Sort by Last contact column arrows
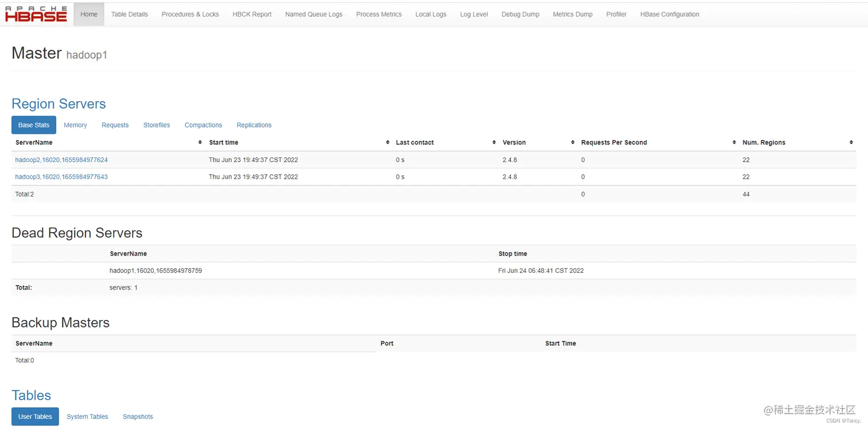This screenshot has width=868, height=428. tap(494, 142)
